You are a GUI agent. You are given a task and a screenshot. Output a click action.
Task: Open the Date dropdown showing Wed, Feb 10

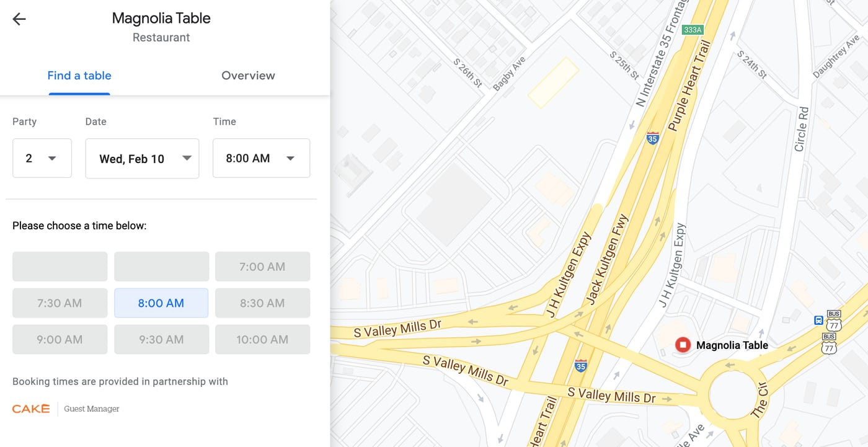pyautogui.click(x=142, y=158)
